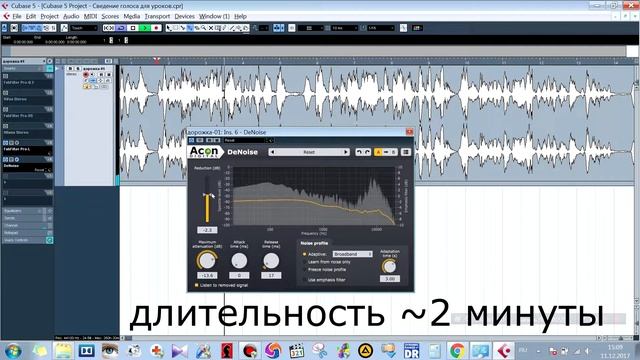Viewport: 640px width, 360px height.
Task: Select the Adaptive noise profile option
Action: (304, 254)
